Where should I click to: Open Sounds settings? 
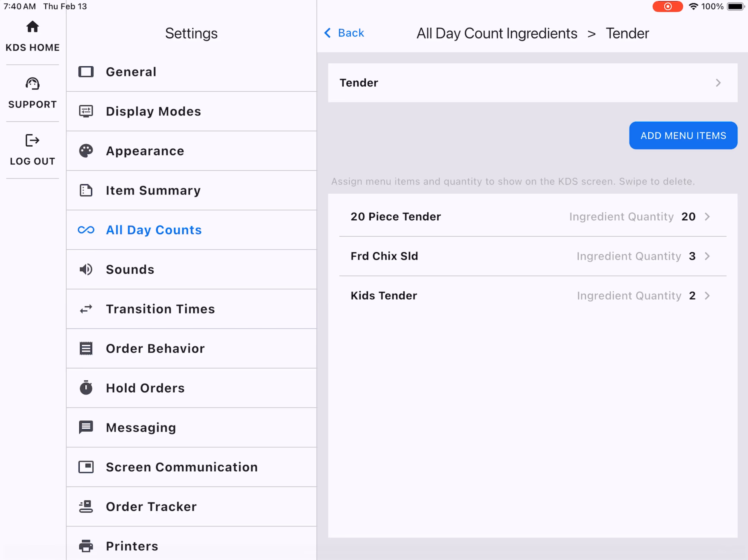(191, 269)
